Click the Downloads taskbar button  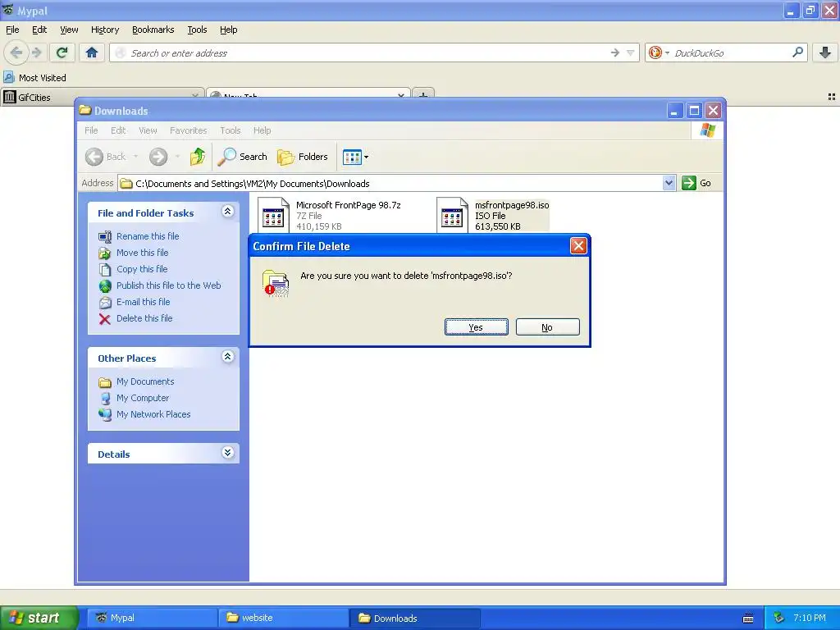click(x=414, y=618)
